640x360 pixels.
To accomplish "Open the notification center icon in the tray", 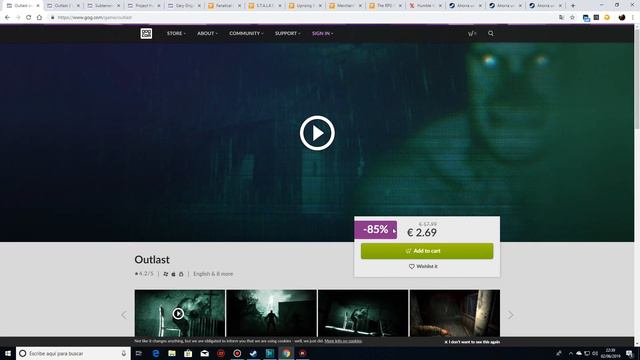I will pos(629,353).
